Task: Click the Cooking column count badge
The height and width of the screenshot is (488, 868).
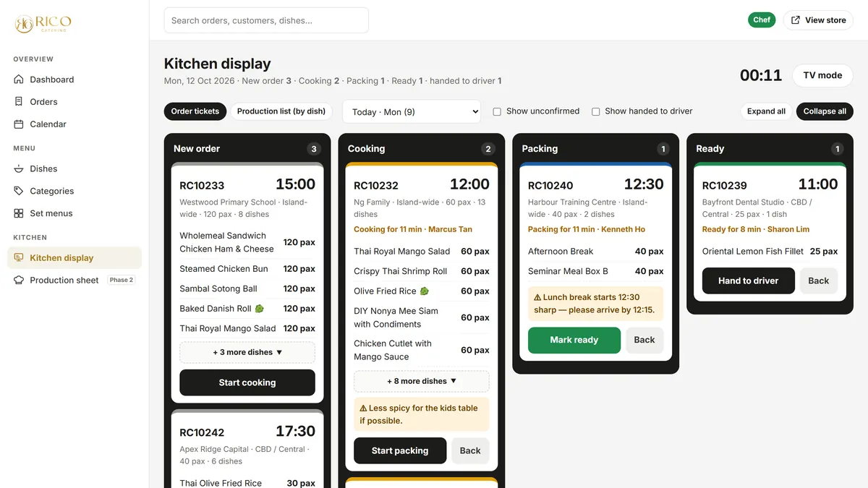Action: tap(488, 149)
